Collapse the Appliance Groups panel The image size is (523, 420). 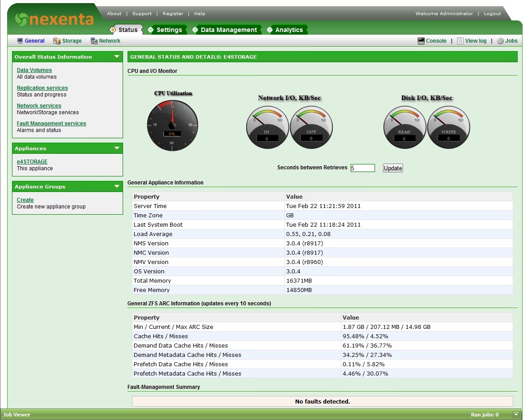coord(117,187)
